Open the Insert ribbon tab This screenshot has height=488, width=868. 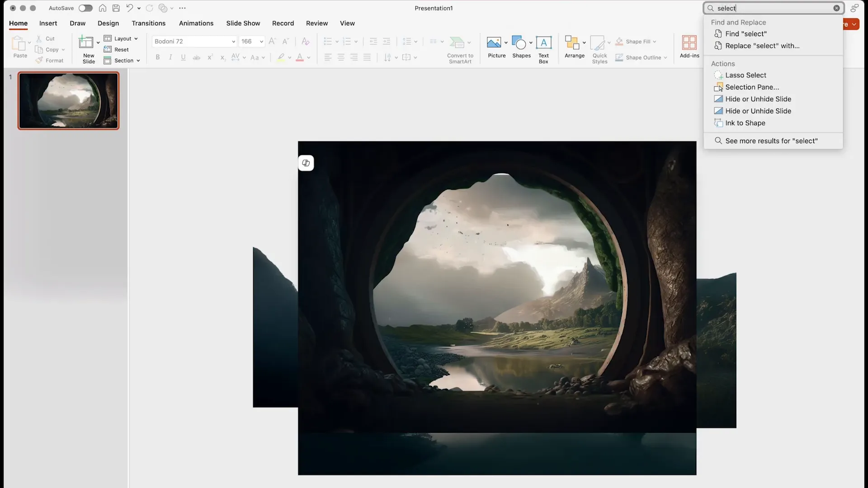click(48, 23)
